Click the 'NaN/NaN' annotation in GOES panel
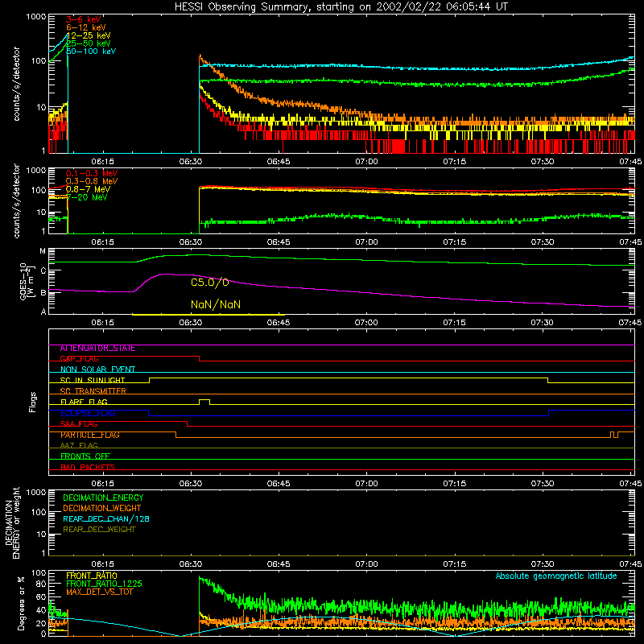 point(216,305)
